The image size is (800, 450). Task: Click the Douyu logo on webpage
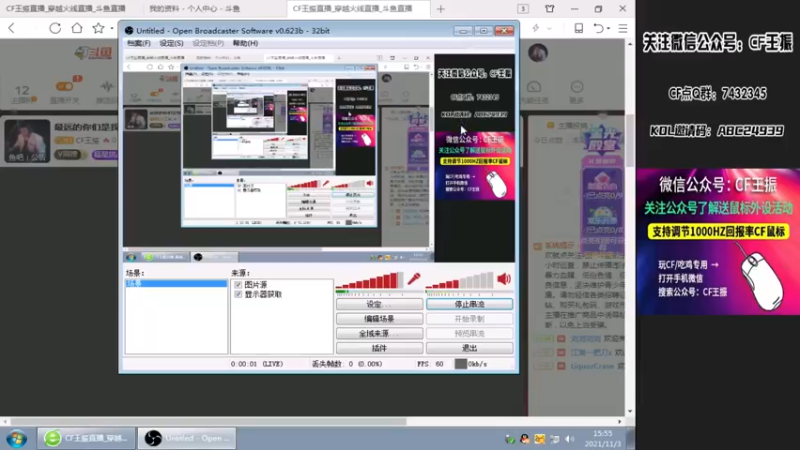[x=94, y=53]
